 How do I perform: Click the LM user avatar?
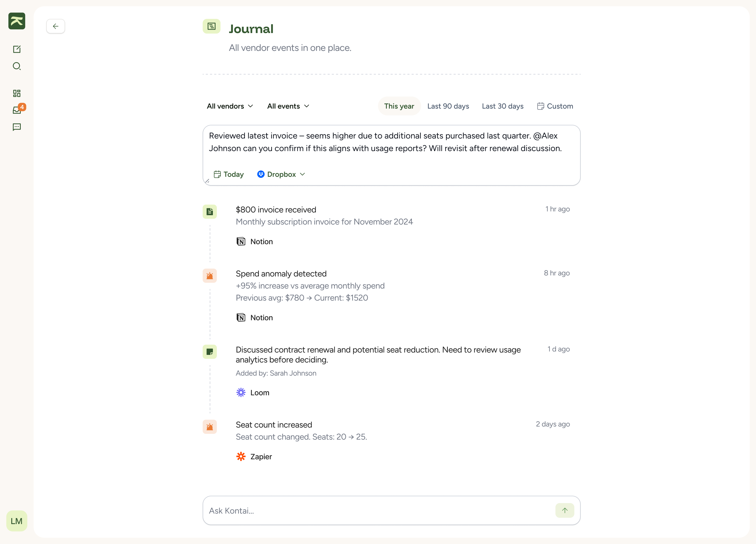[17, 521]
